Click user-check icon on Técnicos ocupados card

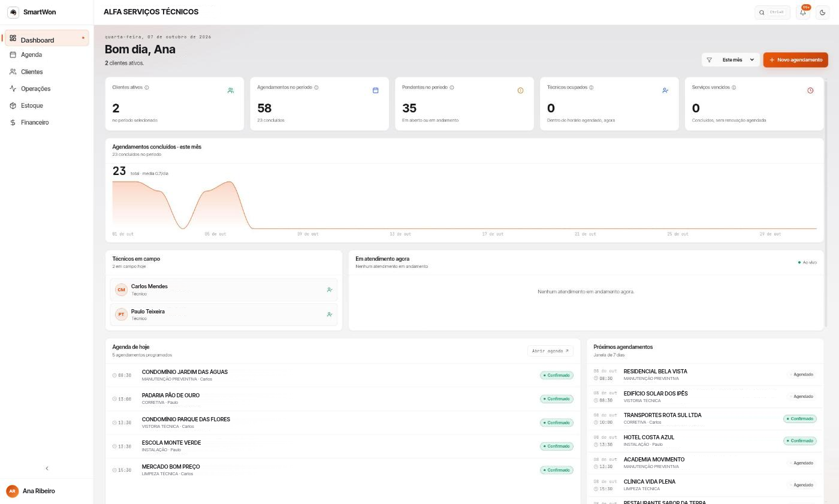point(665,90)
